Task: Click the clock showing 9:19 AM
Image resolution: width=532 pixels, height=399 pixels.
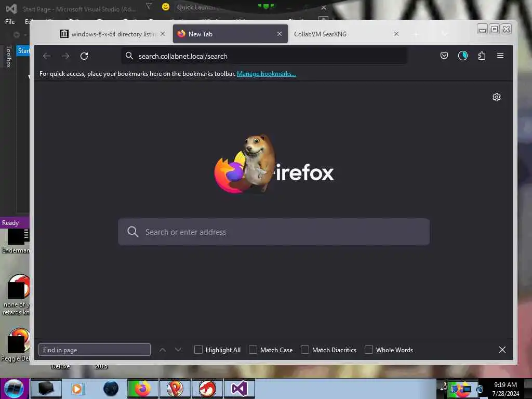Action: 505,385
